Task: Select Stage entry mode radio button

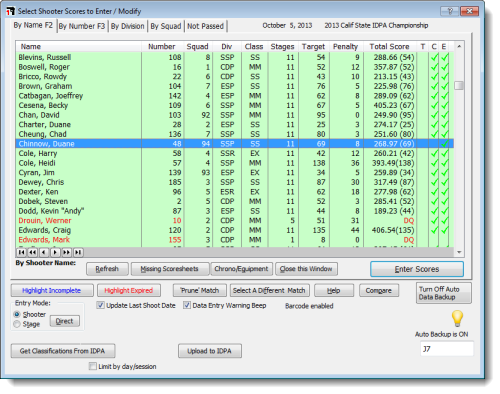Action: tap(17, 324)
